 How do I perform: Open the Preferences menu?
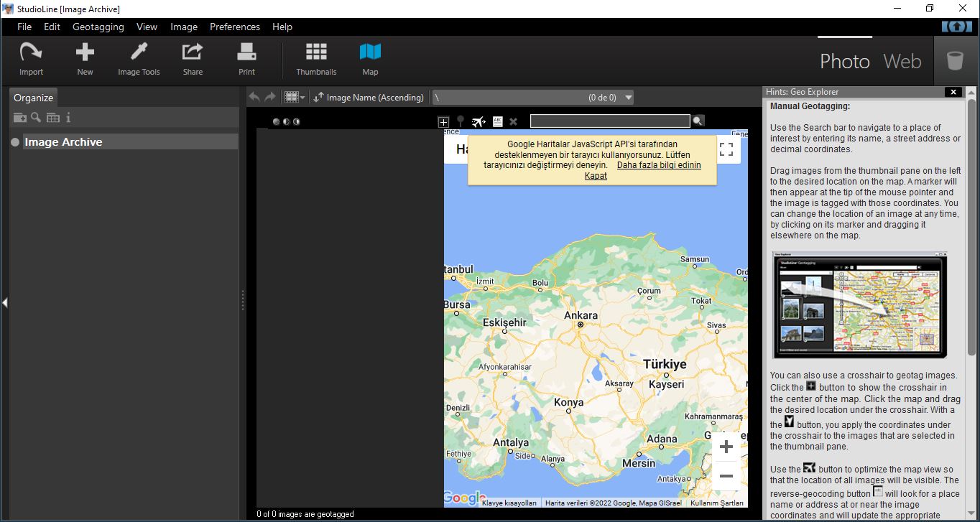(x=235, y=27)
